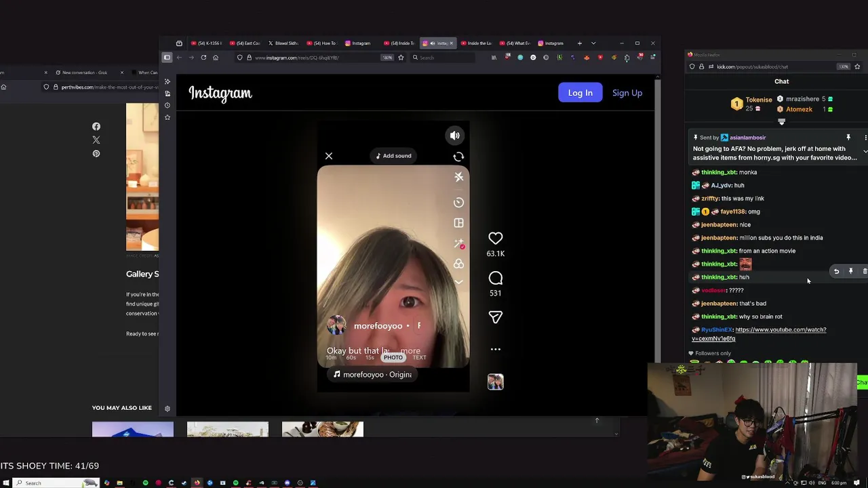Select the filters circles icon

[x=459, y=264]
